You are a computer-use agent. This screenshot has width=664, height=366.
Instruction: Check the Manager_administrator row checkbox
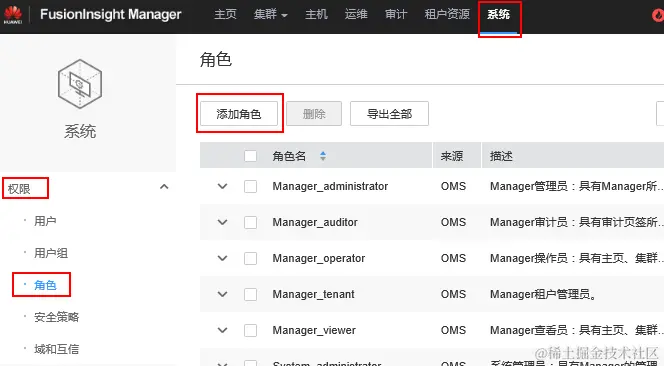pyautogui.click(x=250, y=186)
